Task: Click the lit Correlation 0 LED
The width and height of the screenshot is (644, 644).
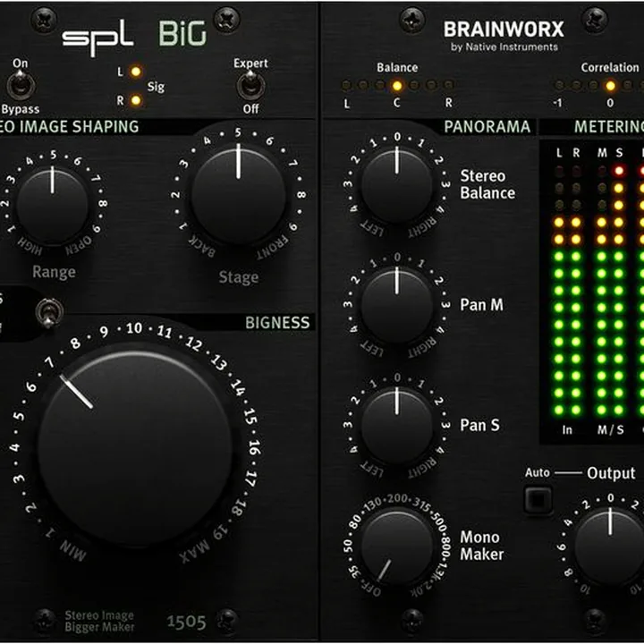Action: point(610,86)
